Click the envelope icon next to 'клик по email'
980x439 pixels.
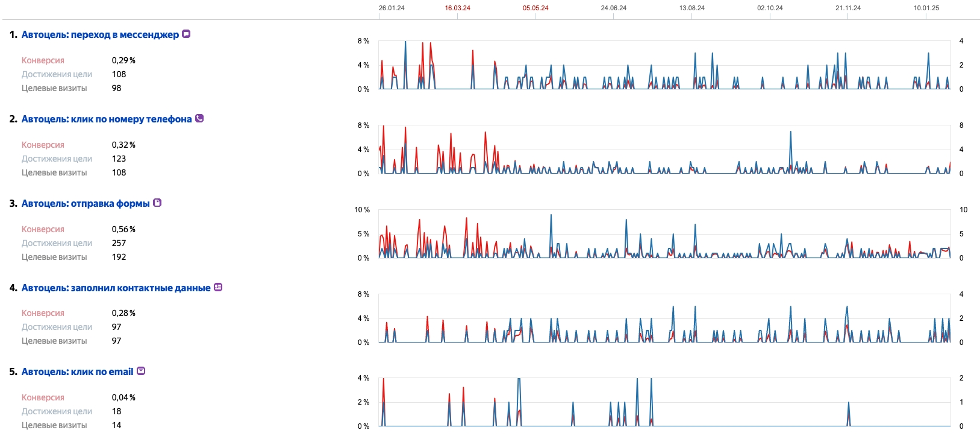point(141,371)
